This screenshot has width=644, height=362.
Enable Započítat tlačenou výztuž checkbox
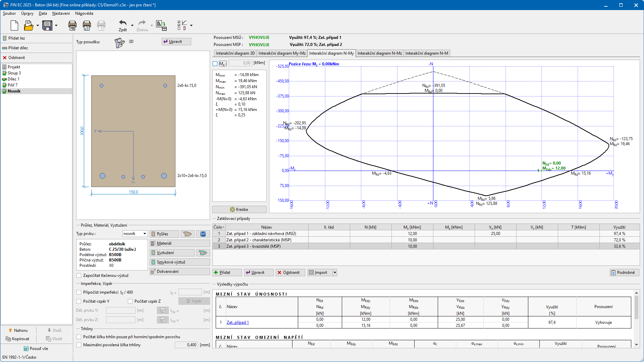click(x=79, y=276)
